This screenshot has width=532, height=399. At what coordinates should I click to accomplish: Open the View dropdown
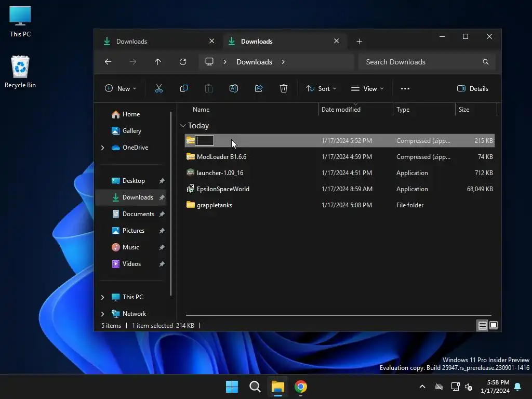point(367,88)
